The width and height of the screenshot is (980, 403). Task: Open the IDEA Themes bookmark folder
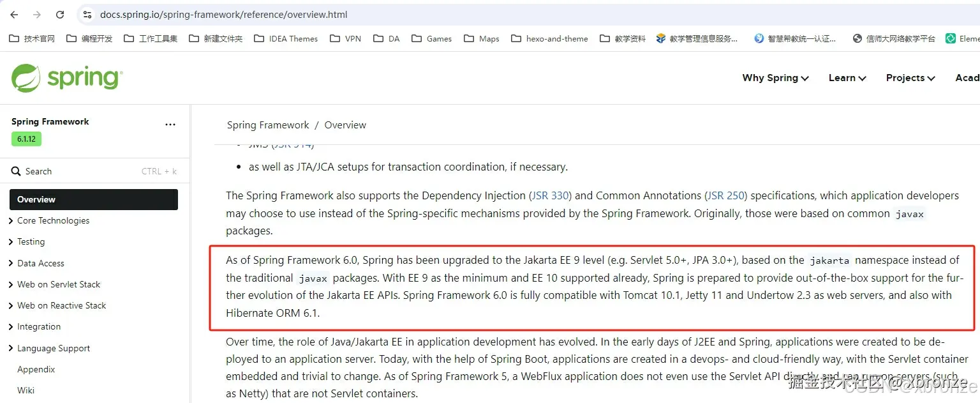click(286, 39)
